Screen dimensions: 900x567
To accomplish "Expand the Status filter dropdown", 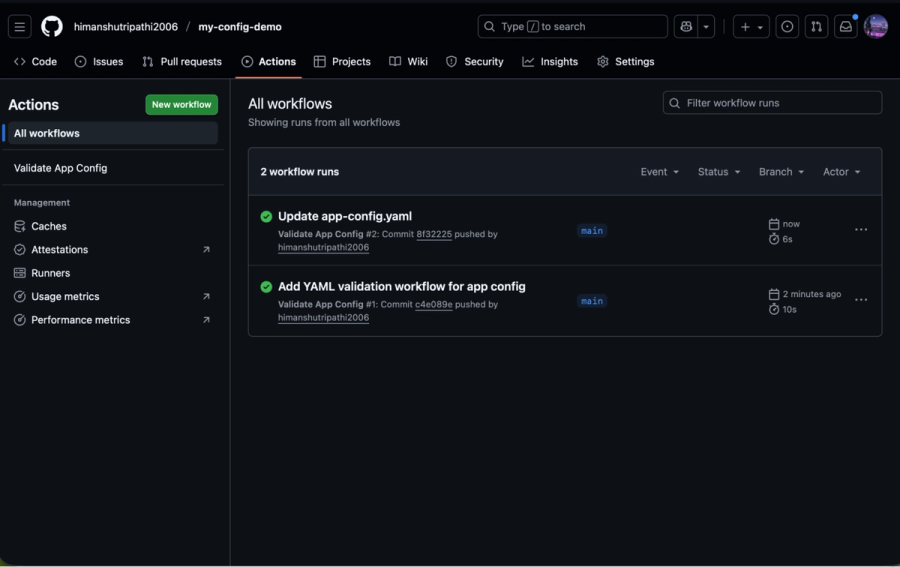I will click(x=719, y=172).
